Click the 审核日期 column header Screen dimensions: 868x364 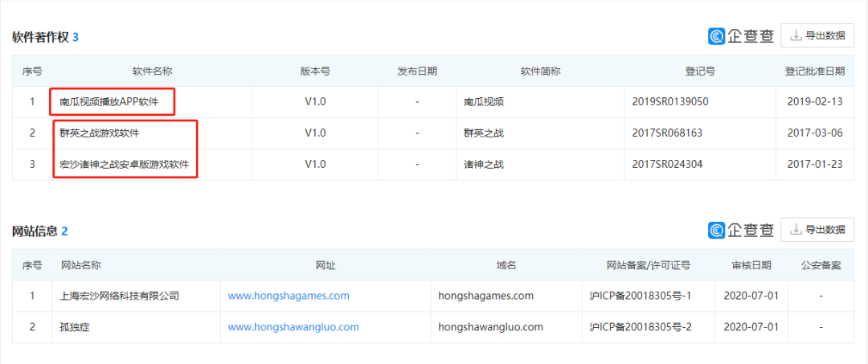[751, 265]
